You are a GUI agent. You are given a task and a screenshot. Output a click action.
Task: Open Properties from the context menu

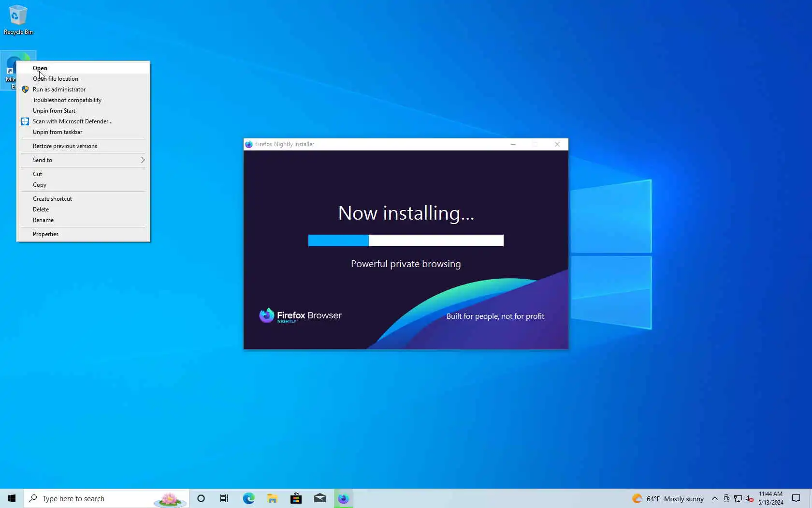tap(83, 234)
